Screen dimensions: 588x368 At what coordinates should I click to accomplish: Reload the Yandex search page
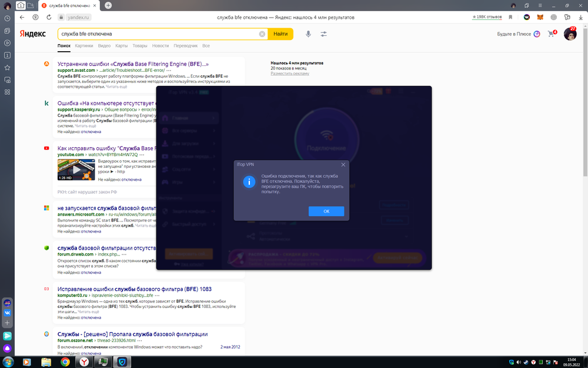tap(49, 17)
